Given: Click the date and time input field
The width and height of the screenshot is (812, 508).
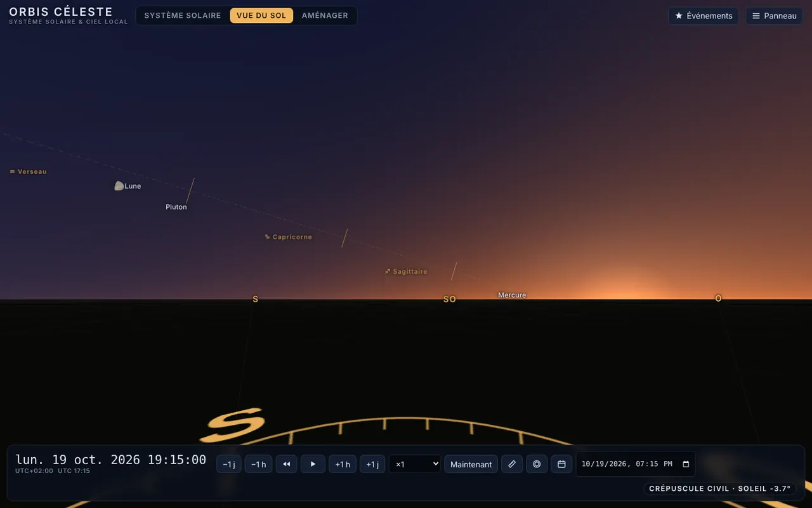Looking at the screenshot, I should (636, 464).
